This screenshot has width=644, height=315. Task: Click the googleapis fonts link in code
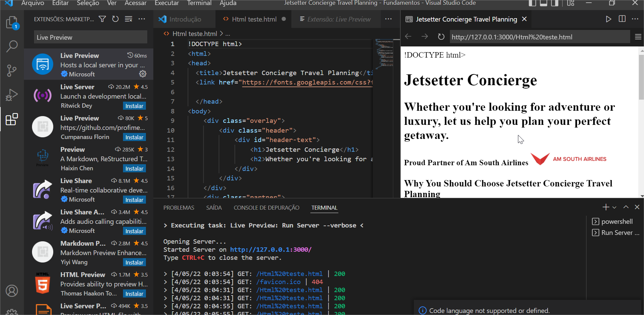pos(307,82)
